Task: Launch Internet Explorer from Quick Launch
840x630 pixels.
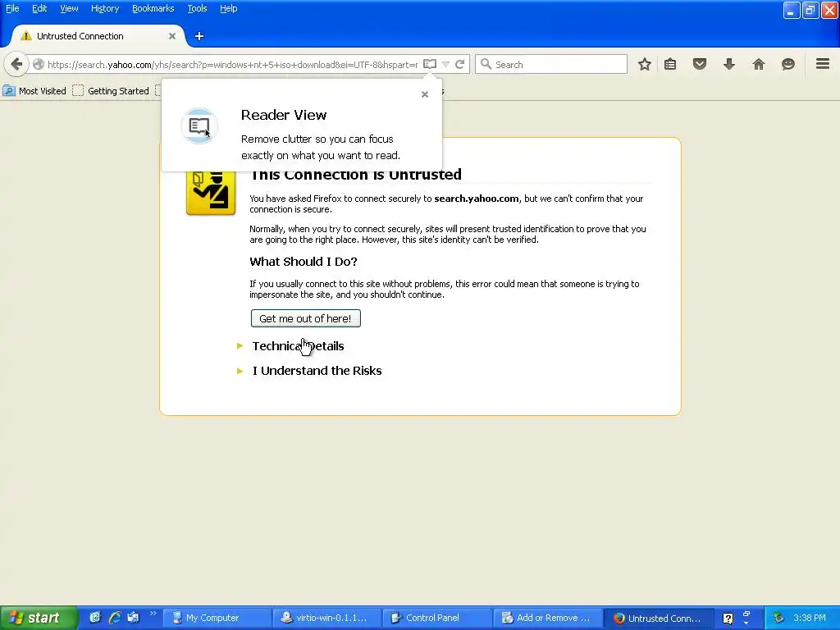Action: coord(114,618)
